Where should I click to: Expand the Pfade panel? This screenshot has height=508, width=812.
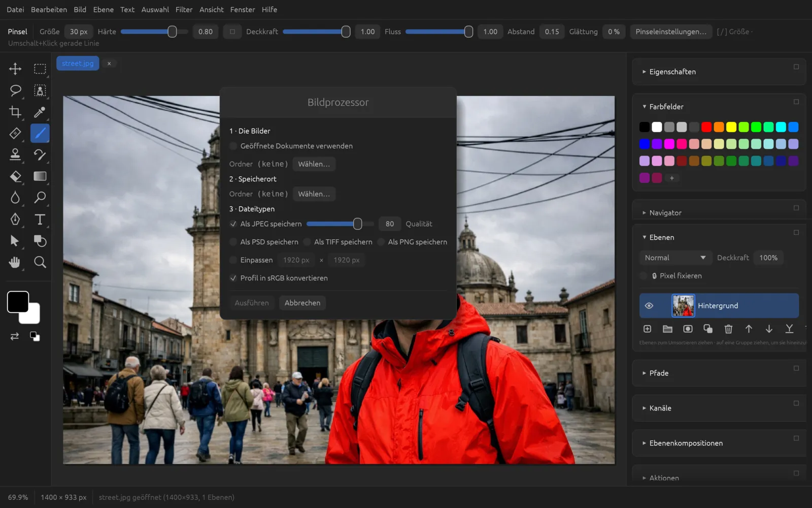[x=658, y=373]
